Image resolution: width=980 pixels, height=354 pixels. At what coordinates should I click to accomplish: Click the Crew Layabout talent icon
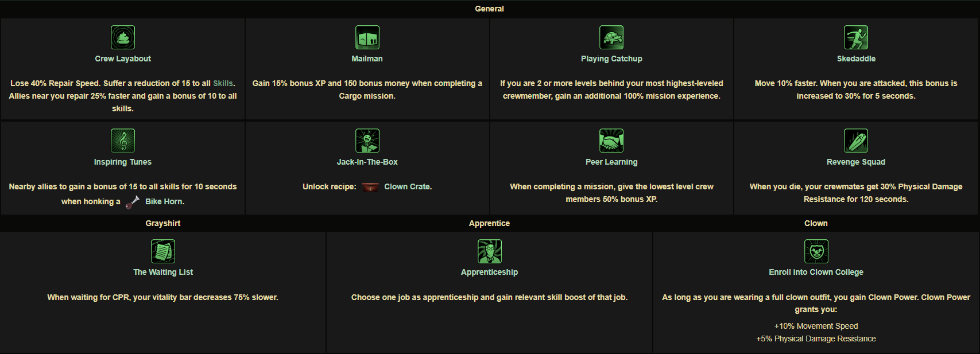click(123, 37)
